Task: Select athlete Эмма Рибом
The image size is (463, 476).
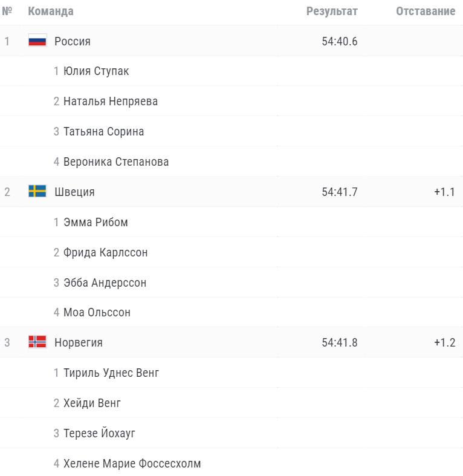Action: pos(96,222)
